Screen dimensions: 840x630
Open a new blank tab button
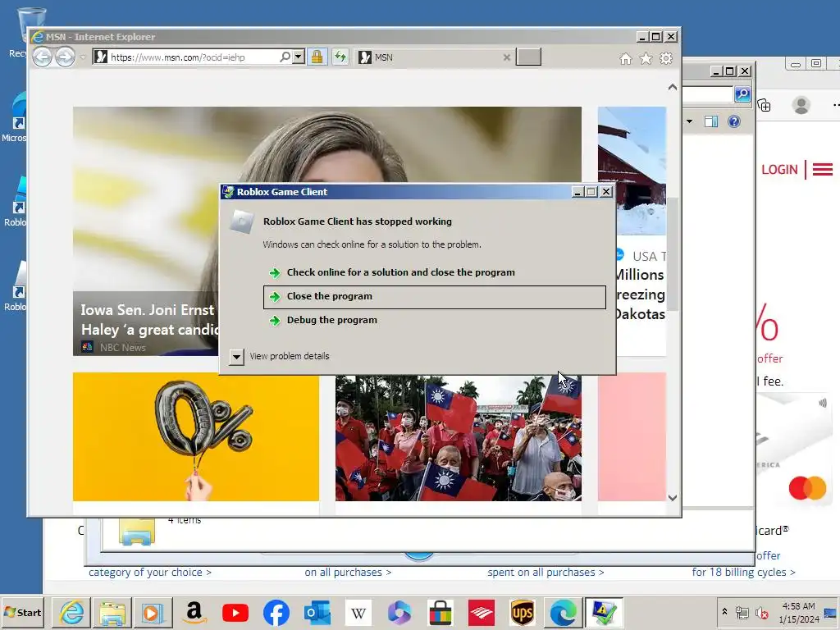click(528, 57)
